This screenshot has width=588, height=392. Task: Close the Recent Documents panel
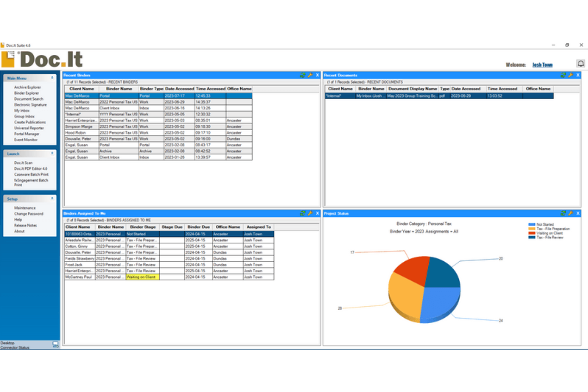[x=578, y=75]
